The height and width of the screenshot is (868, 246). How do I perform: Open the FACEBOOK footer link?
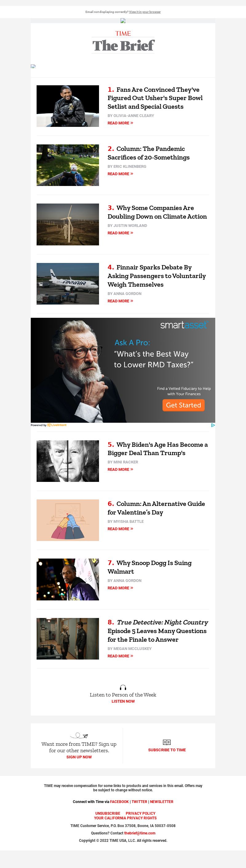coord(120,801)
